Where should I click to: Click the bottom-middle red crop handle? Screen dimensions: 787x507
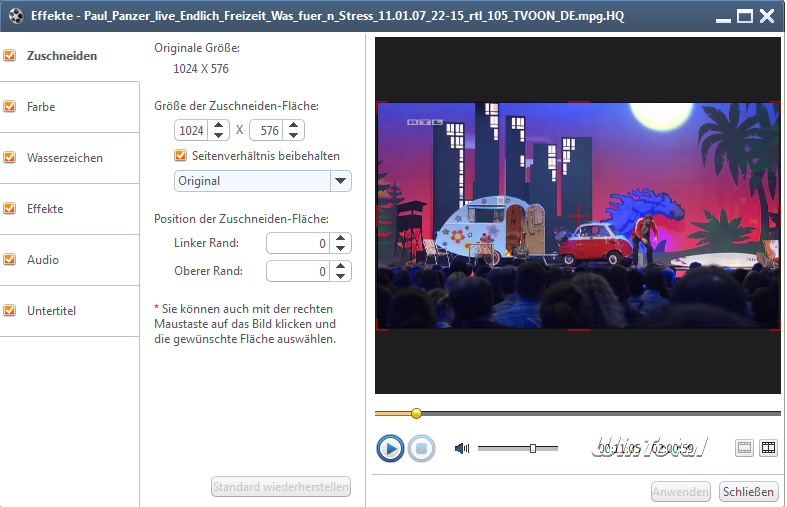pyautogui.click(x=579, y=329)
